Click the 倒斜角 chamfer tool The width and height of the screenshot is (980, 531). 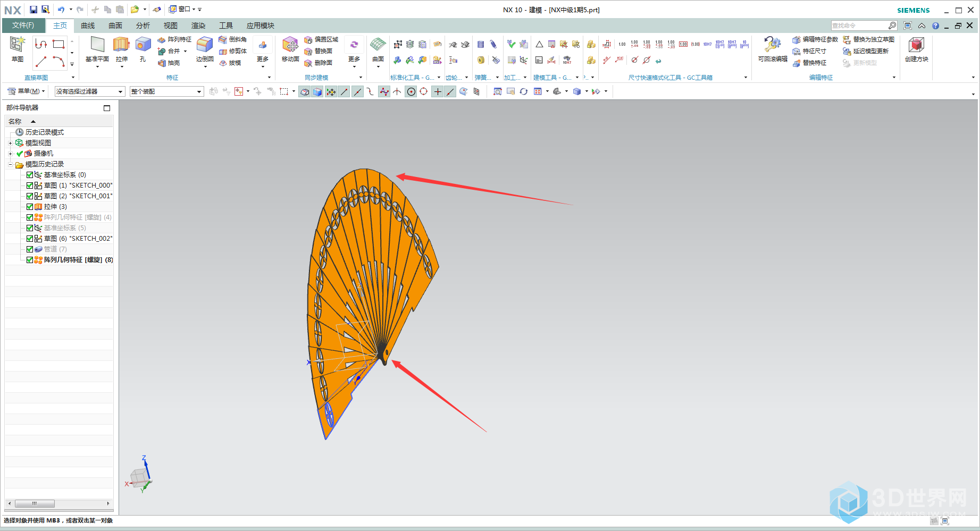pos(232,39)
